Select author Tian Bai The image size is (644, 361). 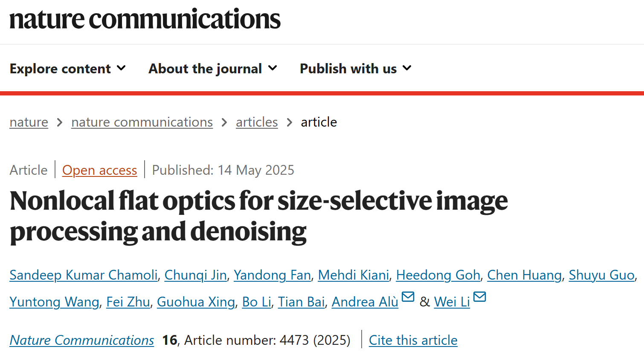coord(302,302)
